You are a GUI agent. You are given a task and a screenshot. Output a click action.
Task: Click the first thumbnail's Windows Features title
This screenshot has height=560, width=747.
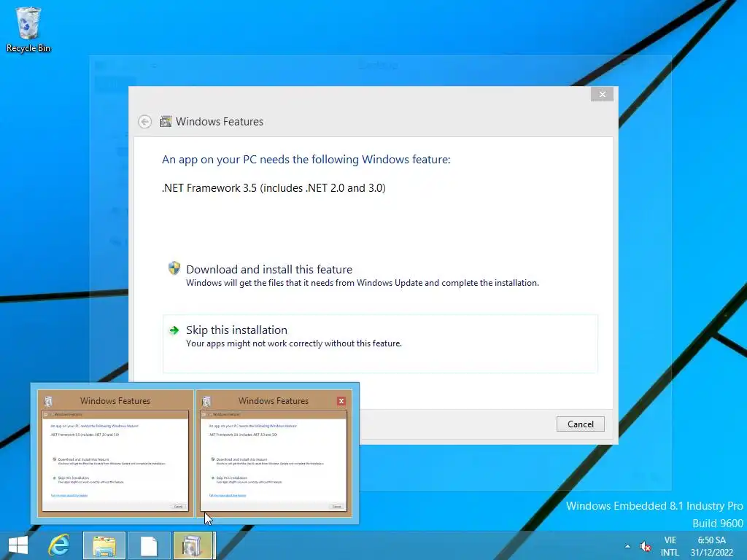[x=115, y=401]
